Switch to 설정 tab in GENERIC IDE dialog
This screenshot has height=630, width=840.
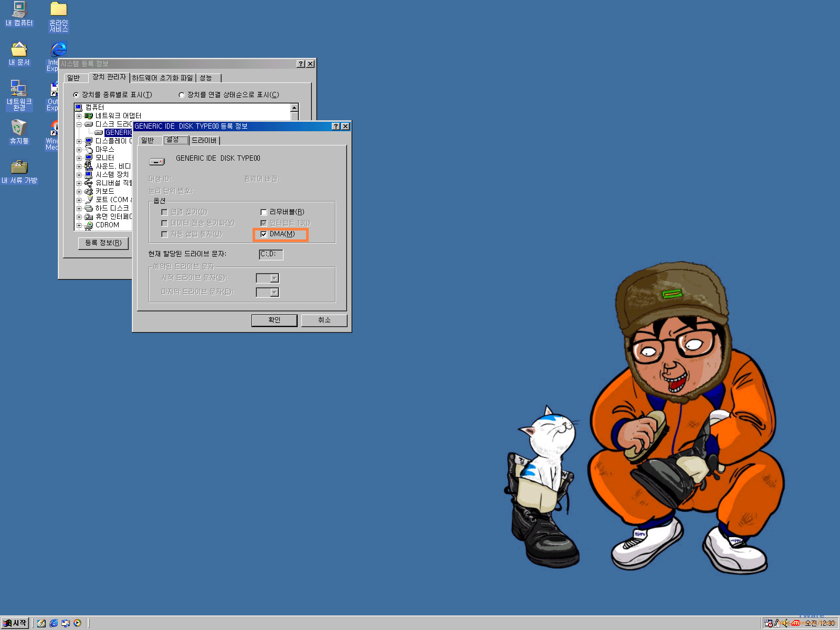coord(175,140)
